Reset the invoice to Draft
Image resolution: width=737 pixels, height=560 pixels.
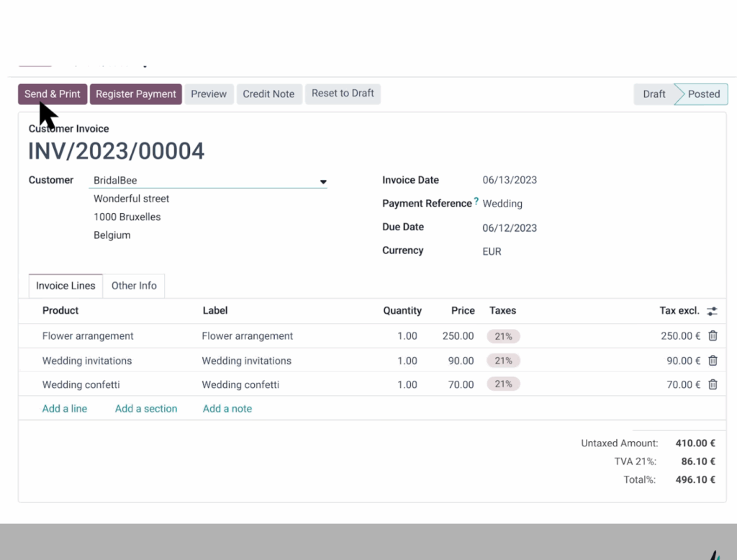(x=343, y=94)
